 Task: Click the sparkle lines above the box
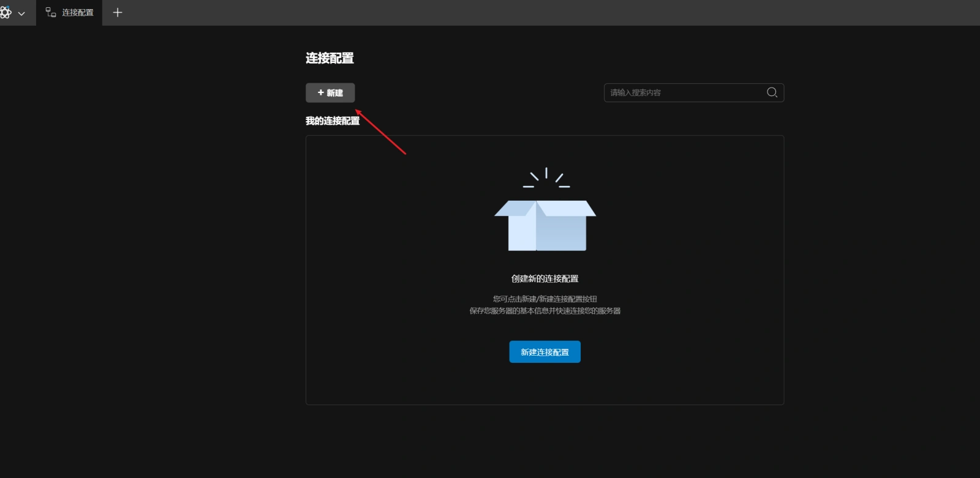(x=546, y=177)
